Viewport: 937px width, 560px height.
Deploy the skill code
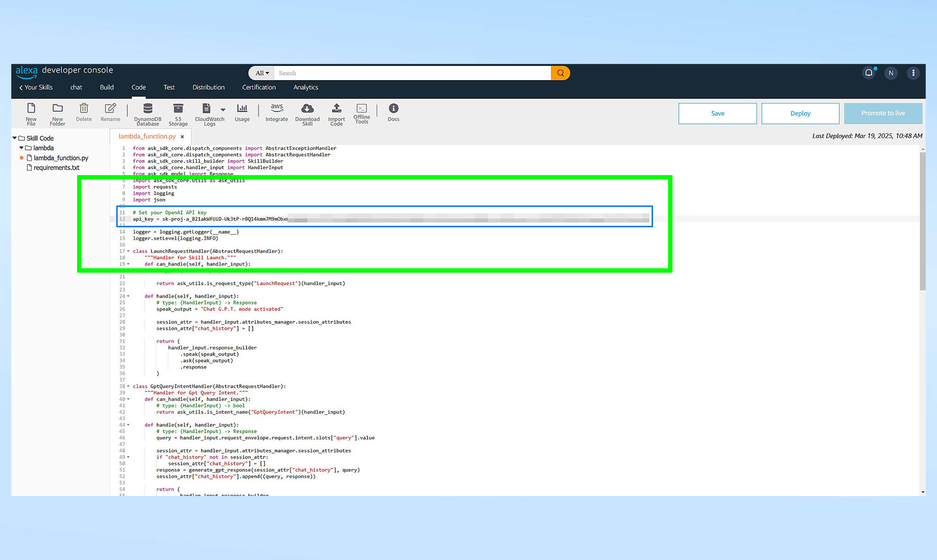[800, 113]
